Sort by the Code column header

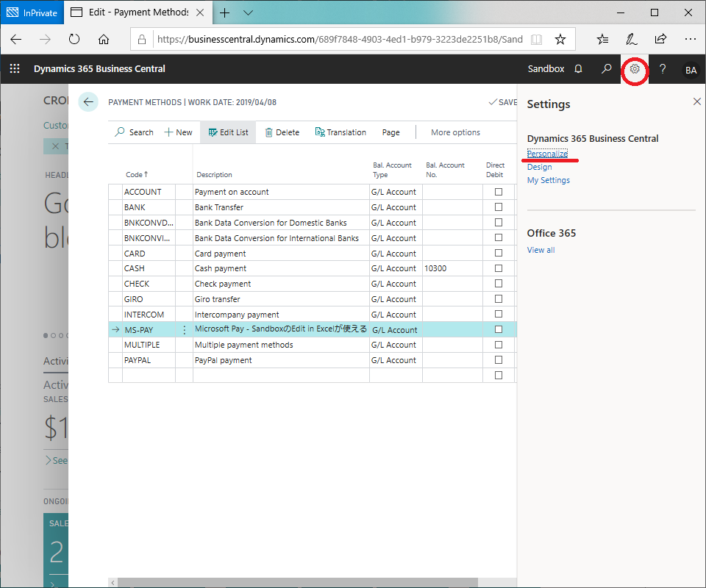point(137,174)
